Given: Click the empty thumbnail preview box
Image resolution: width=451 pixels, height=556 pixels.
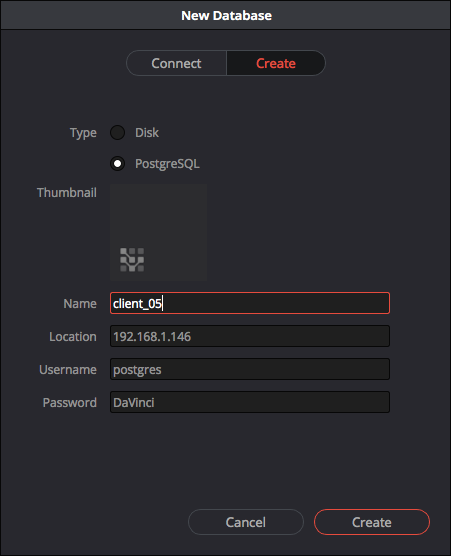Looking at the screenshot, I should pos(158,232).
